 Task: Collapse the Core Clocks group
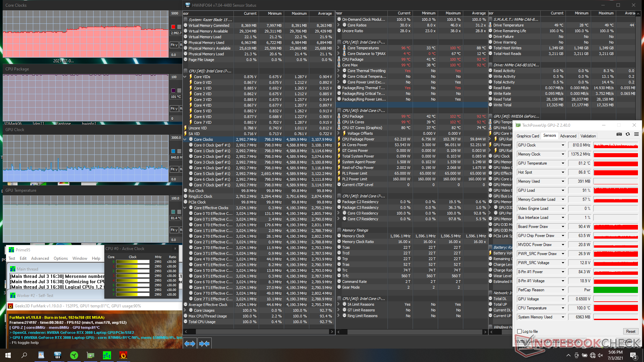[185, 139]
